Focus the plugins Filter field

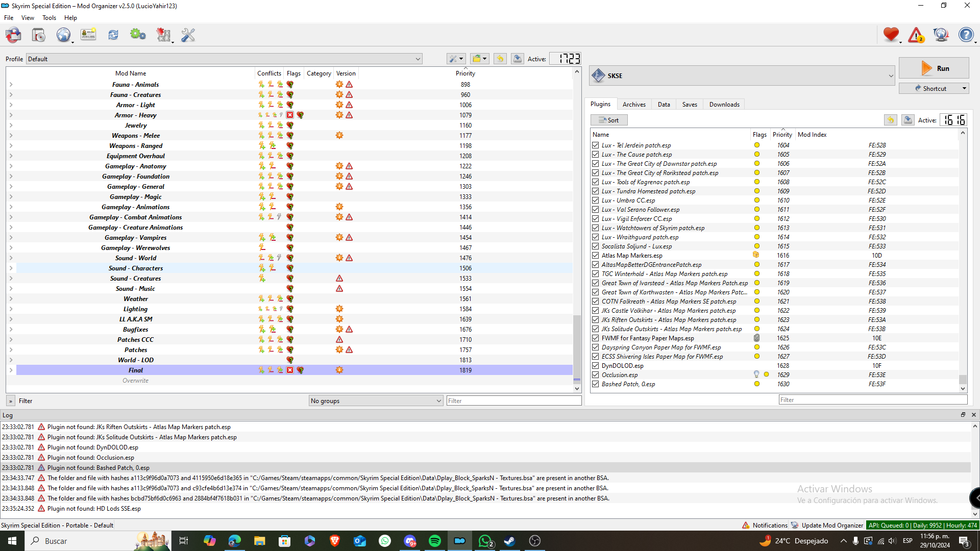click(873, 400)
